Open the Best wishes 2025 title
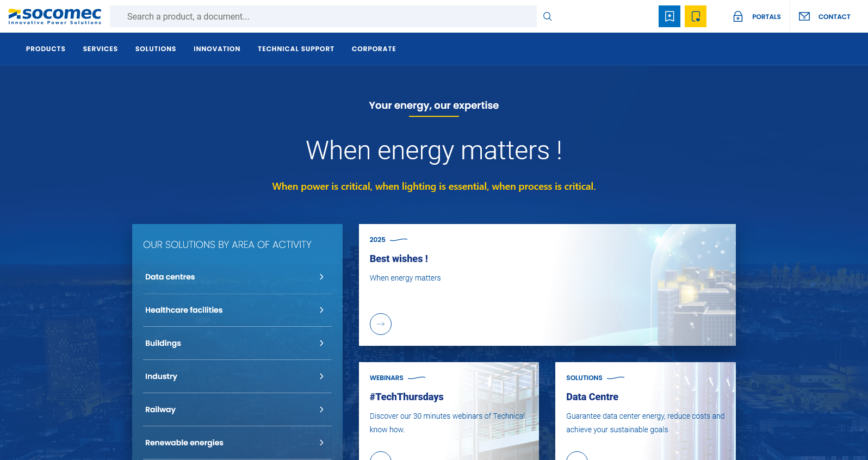Screen dimensions: 868x460 (x=399, y=259)
